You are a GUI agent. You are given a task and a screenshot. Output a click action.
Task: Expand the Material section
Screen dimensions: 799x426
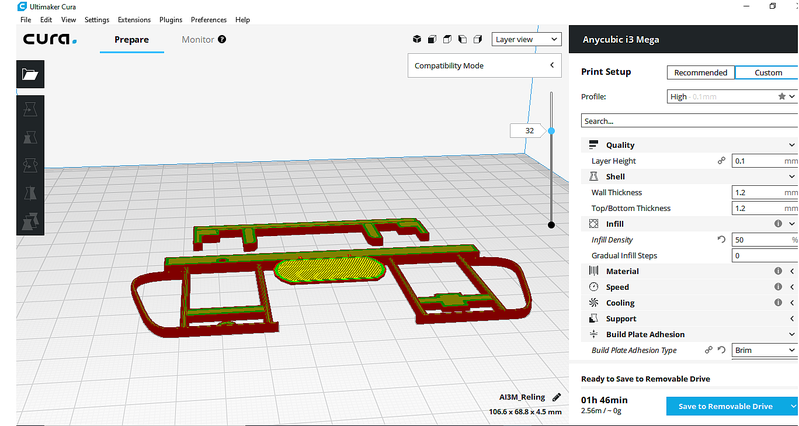(x=792, y=271)
